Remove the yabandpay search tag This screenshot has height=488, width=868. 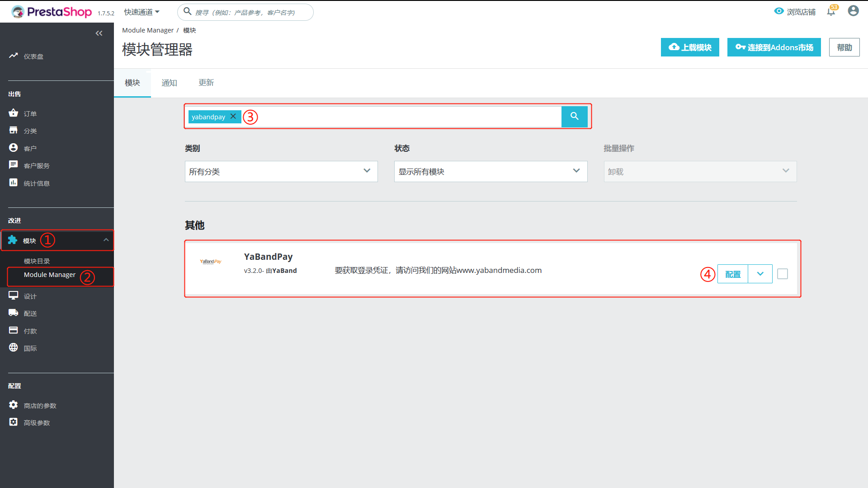pyautogui.click(x=233, y=116)
